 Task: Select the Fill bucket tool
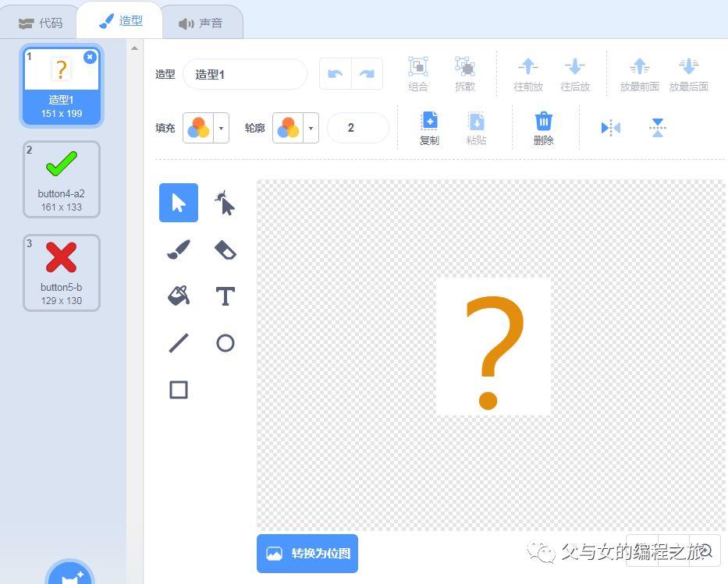(178, 296)
